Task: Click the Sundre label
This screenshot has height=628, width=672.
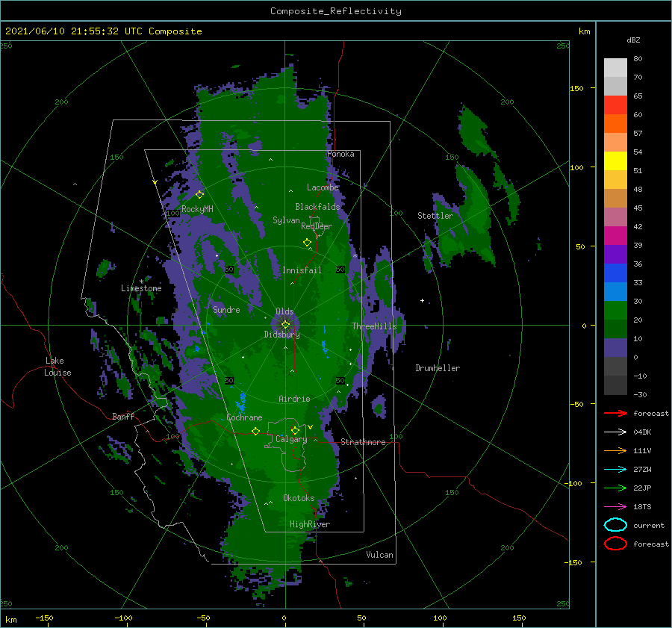Action: (226, 310)
